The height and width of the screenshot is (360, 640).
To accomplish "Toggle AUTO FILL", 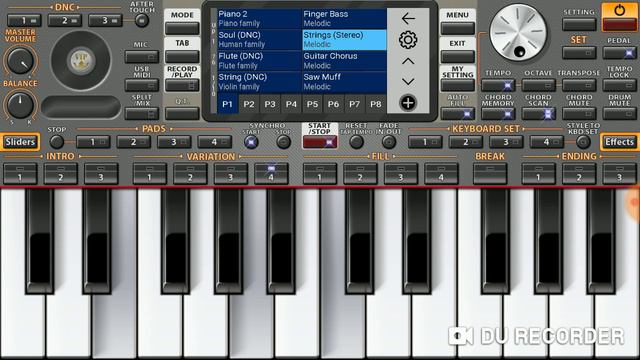I will 458,113.
